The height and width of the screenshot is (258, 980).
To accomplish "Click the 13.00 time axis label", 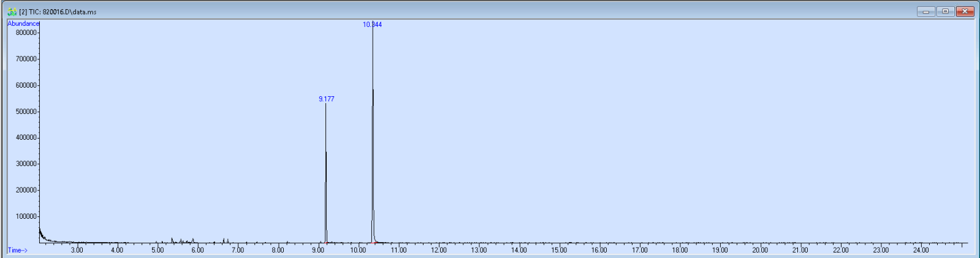I will coord(479,250).
